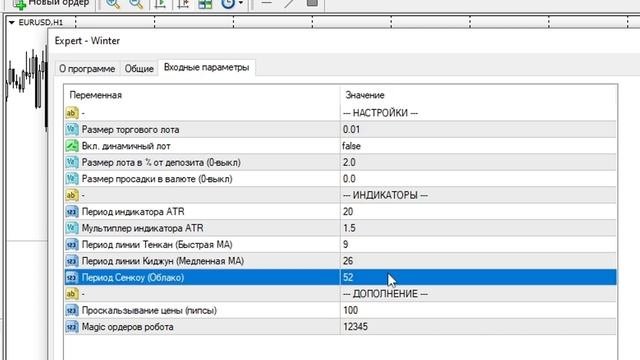Select variable Вкл. динамичный лот
640x360 pixels.
pyautogui.click(x=126, y=146)
